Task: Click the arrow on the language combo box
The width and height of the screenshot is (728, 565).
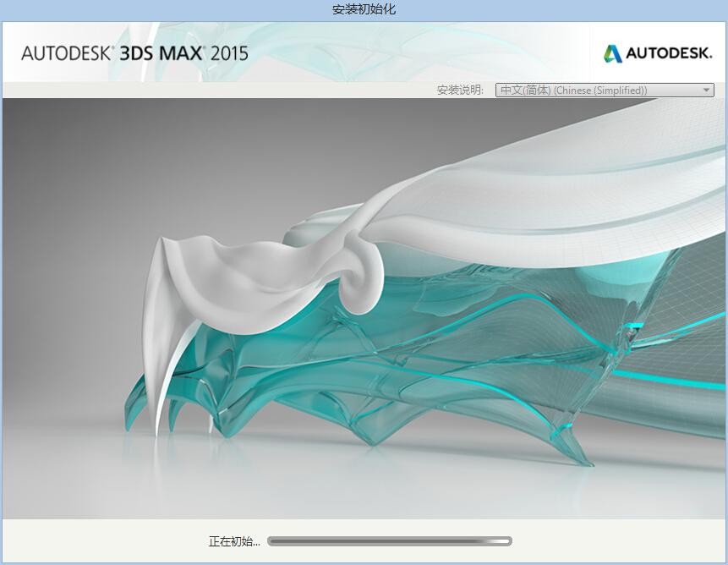Action: click(706, 91)
